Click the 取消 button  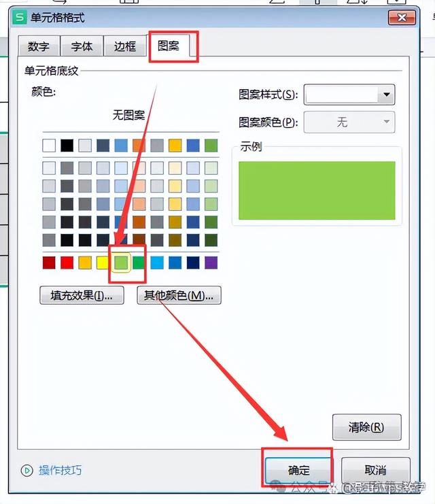[376, 470]
